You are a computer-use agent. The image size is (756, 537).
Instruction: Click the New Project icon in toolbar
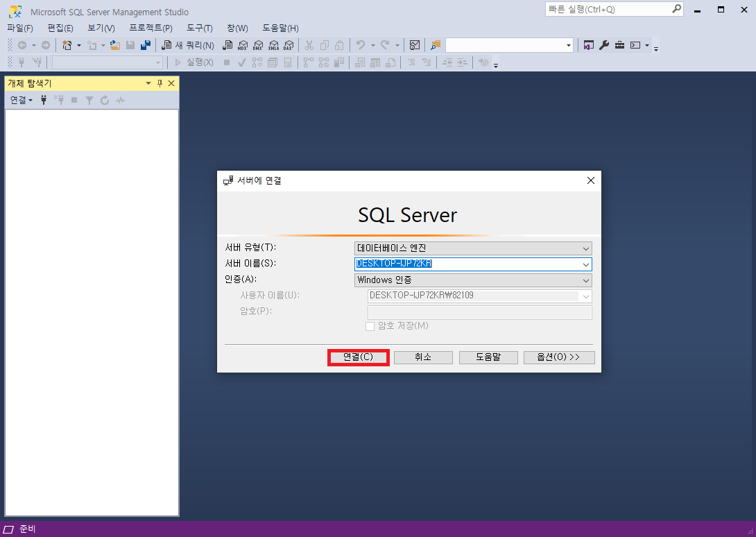pyautogui.click(x=67, y=45)
